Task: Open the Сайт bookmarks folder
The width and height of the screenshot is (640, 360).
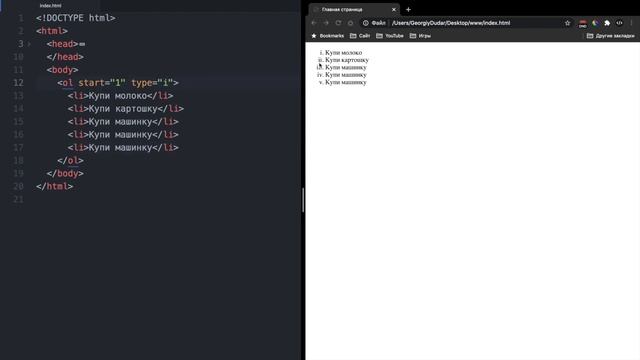Action: point(360,36)
